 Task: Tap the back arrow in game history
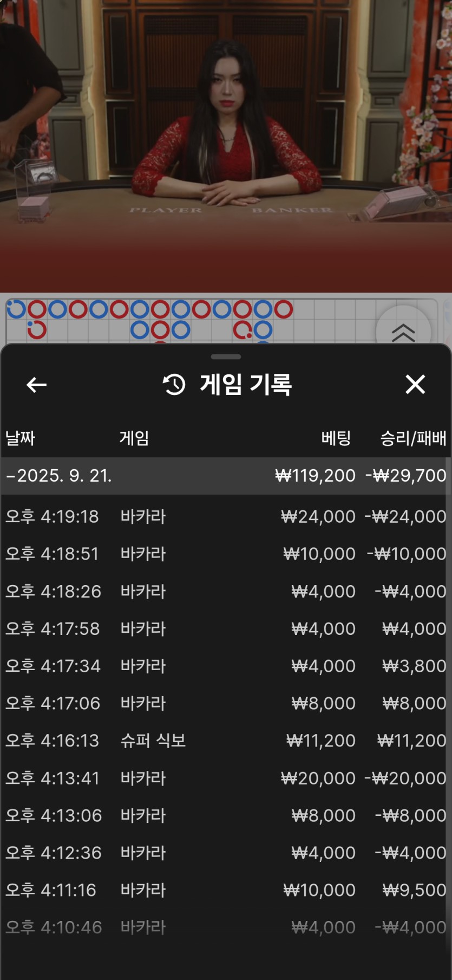[36, 385]
